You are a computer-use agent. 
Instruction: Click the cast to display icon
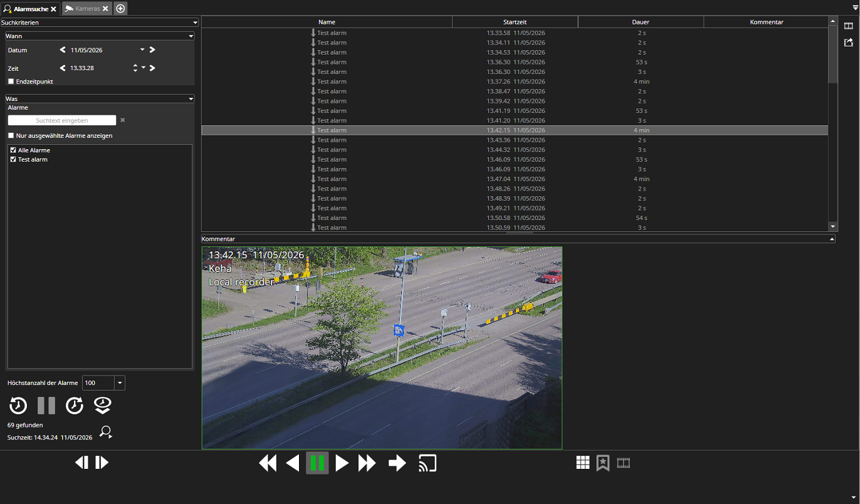tap(427, 463)
